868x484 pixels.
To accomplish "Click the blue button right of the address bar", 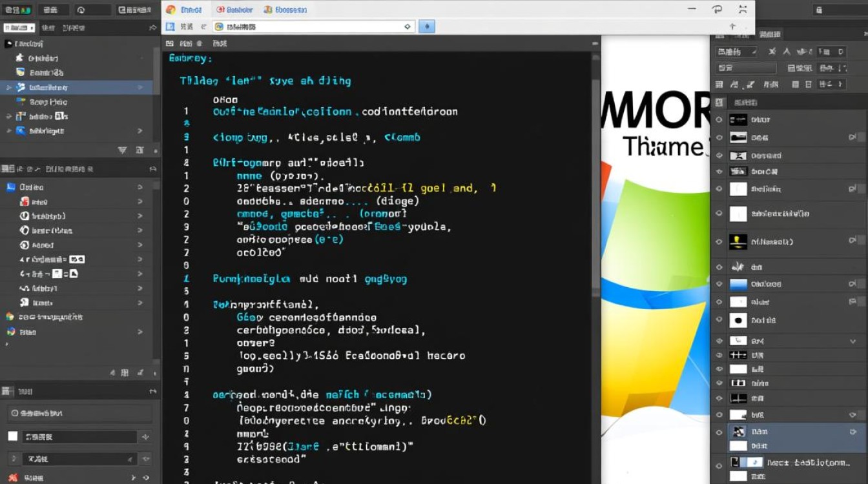I will pos(426,26).
